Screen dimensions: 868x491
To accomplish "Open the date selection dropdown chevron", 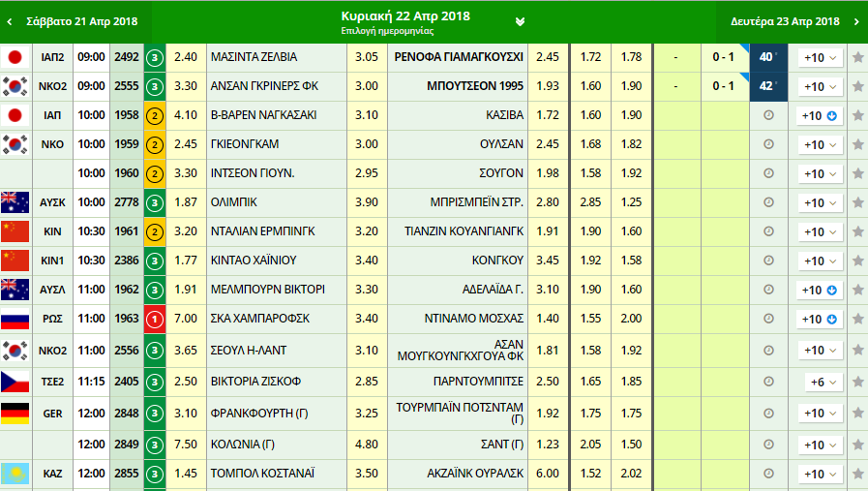I will (521, 22).
